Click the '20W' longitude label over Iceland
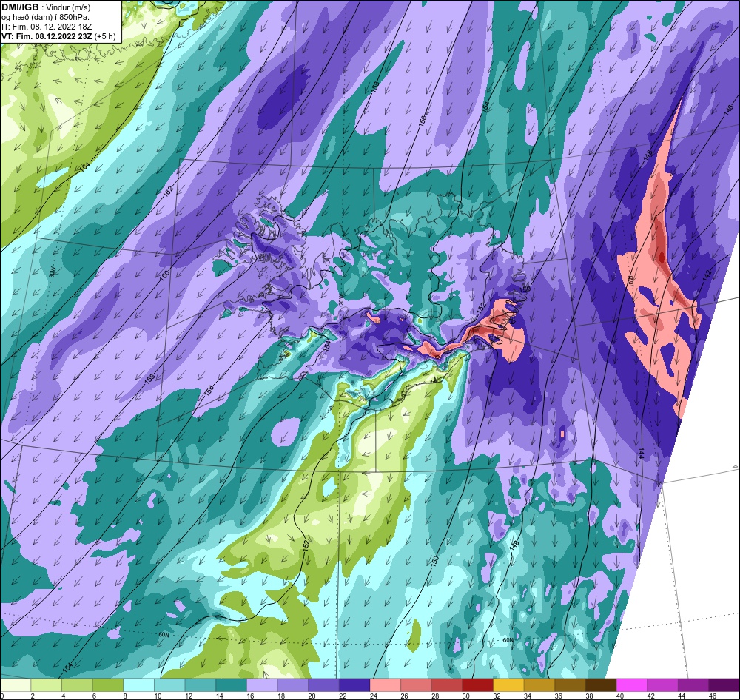This screenshot has height=700, width=740. coord(343,300)
